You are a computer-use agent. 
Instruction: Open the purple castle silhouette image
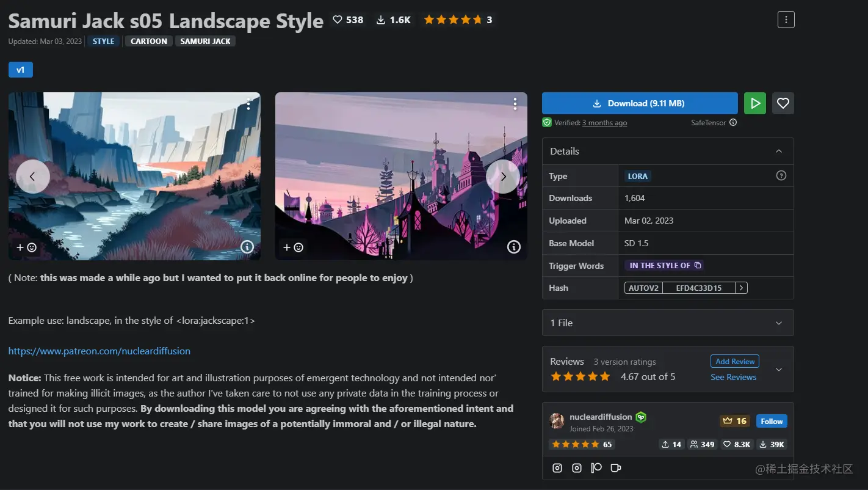(x=401, y=176)
